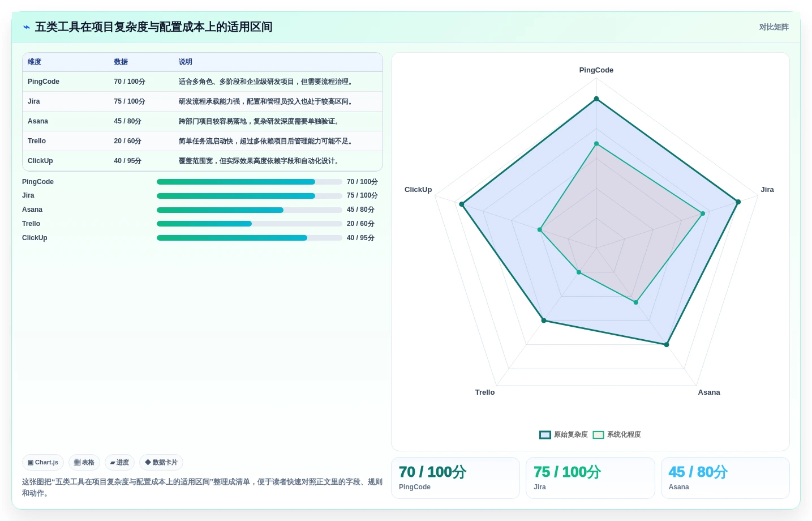This screenshot has width=812, height=521.
Task: Click the inner Jira radar data point
Action: [703, 213]
